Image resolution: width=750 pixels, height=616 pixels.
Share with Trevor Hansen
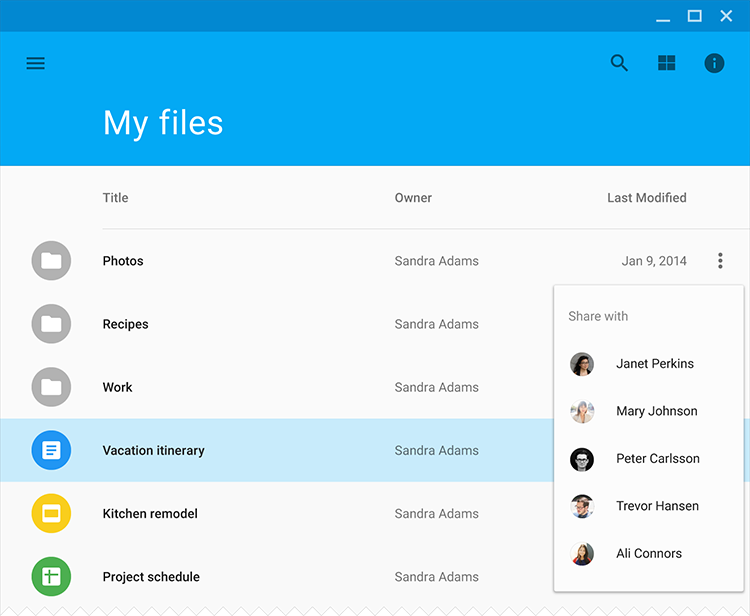648,506
